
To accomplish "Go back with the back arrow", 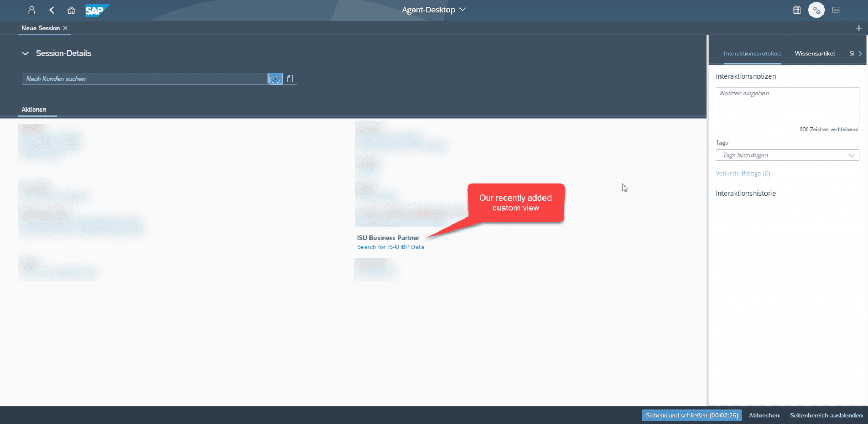I will pyautogui.click(x=52, y=10).
